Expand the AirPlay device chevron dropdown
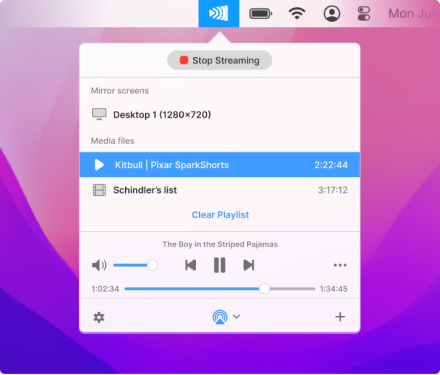 pyautogui.click(x=236, y=316)
